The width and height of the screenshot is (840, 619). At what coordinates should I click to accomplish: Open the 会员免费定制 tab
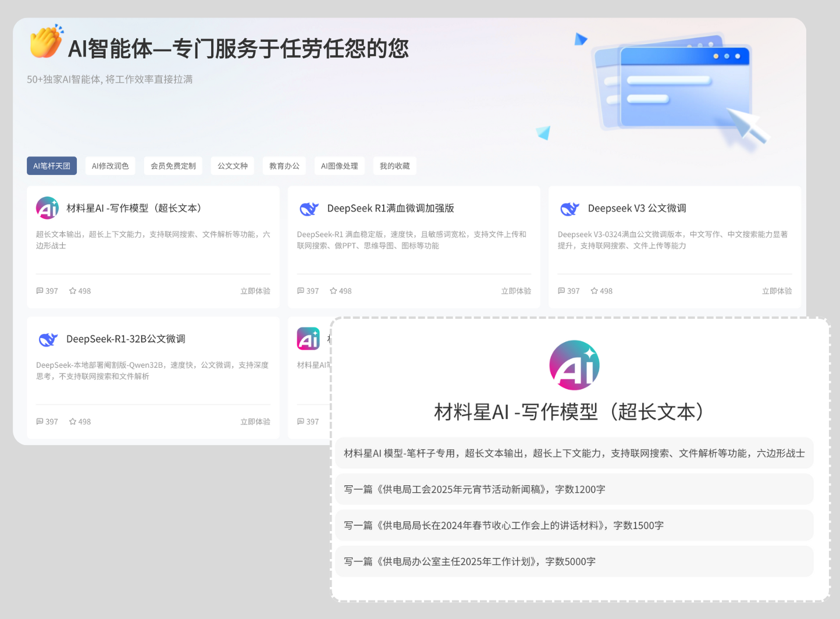coord(173,166)
